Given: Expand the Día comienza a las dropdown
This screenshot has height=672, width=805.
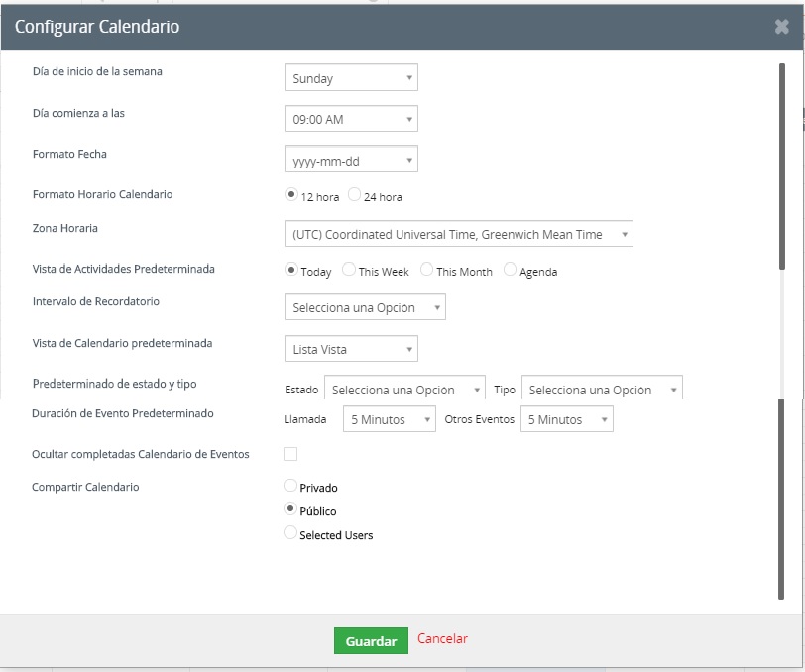Looking at the screenshot, I should pyautogui.click(x=351, y=119).
